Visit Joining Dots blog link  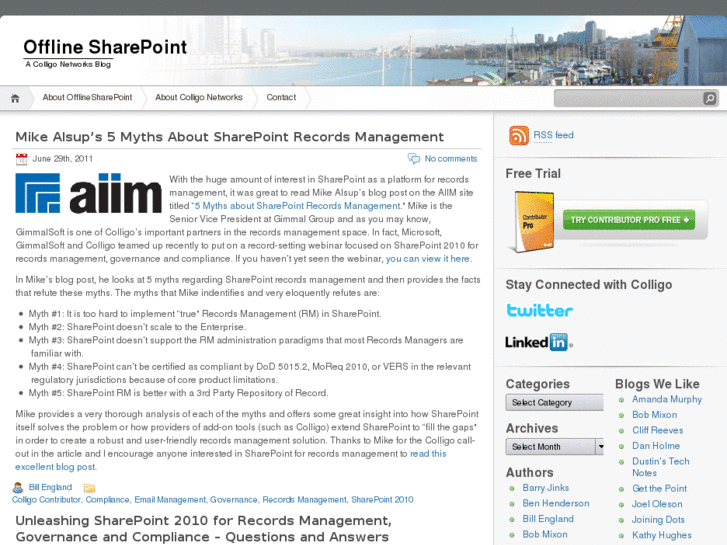[x=658, y=519]
